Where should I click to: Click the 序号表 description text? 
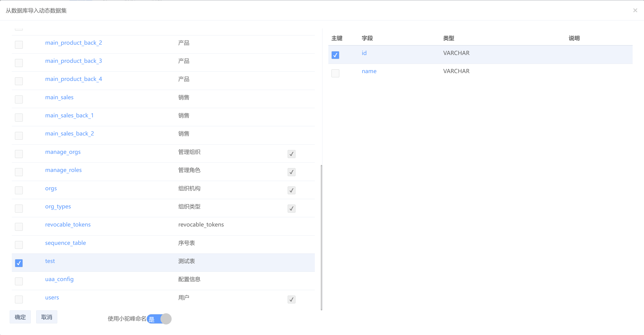coord(187,243)
